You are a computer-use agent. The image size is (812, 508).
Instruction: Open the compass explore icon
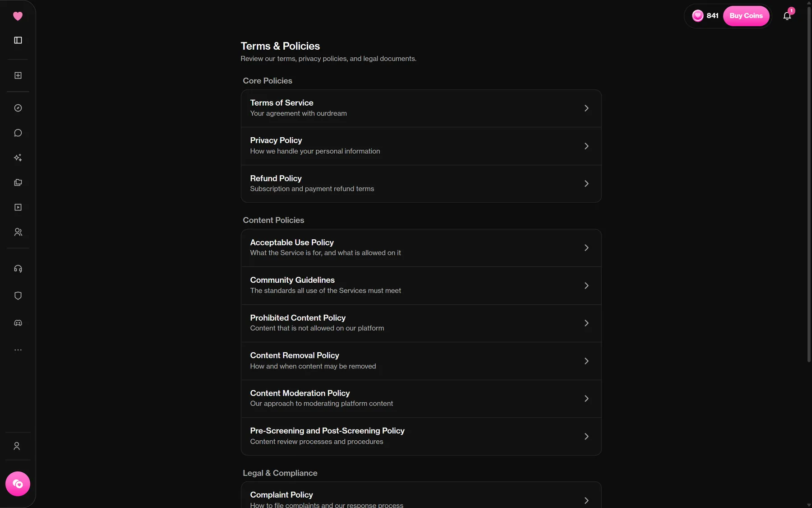point(18,108)
